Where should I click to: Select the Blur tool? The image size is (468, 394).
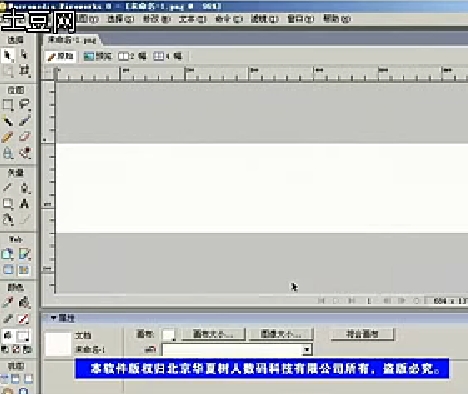pos(8,153)
